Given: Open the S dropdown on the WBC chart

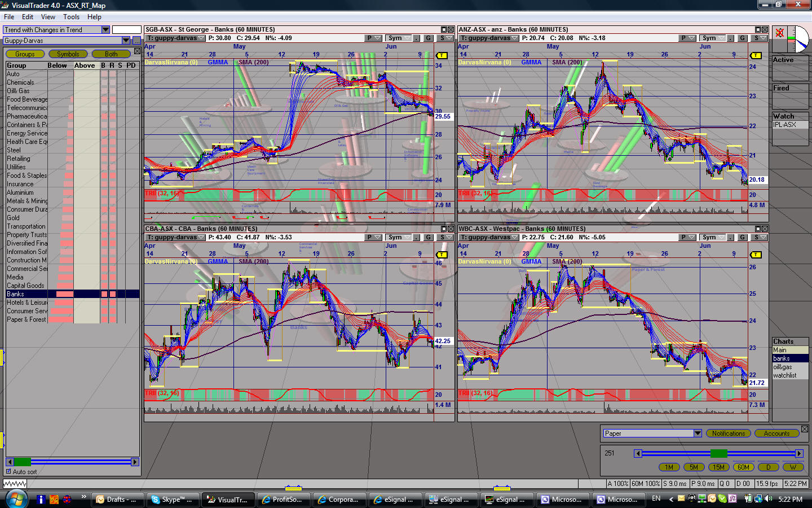Looking at the screenshot, I should [760, 238].
